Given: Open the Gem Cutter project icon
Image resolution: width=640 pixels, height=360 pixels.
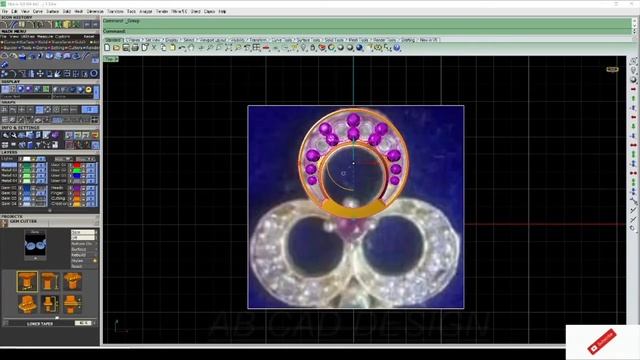Looking at the screenshot, I should pos(4,223).
